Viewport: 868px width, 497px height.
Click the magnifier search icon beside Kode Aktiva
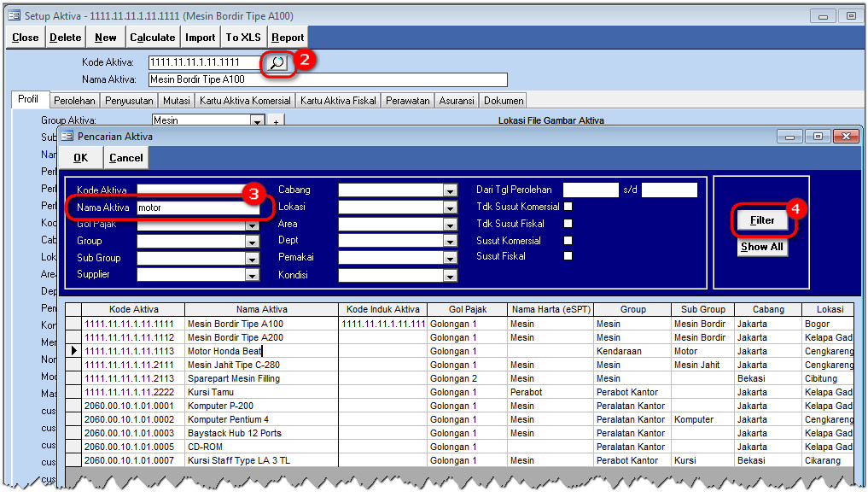277,62
